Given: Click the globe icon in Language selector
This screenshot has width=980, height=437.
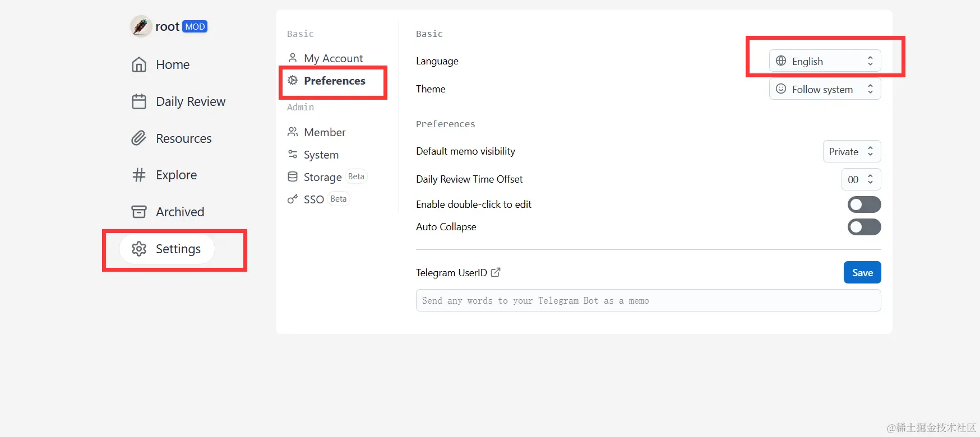Looking at the screenshot, I should (781, 61).
